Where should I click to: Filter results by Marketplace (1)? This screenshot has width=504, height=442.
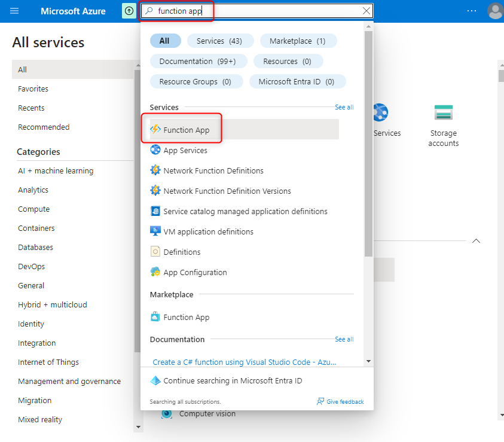point(298,40)
